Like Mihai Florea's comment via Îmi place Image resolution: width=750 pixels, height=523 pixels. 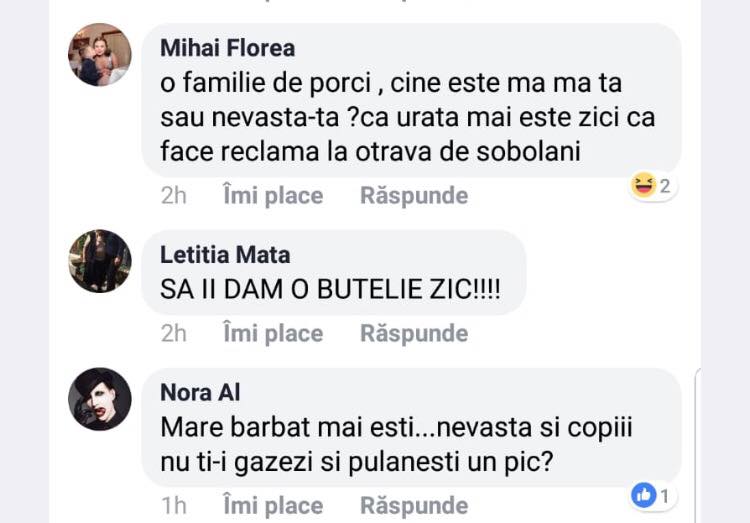click(272, 196)
